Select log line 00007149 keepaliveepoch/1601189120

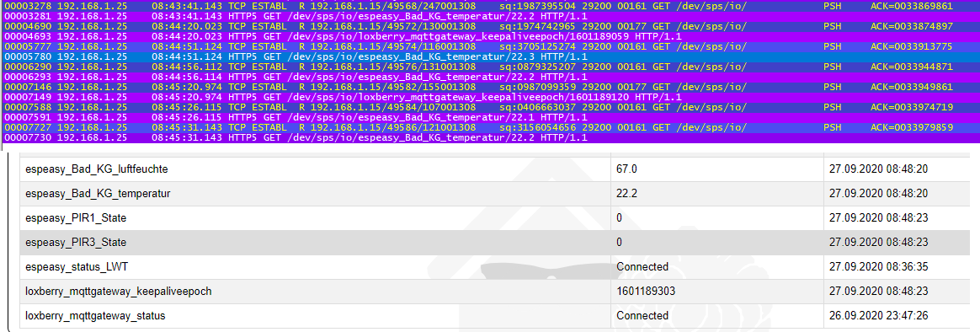[x=490, y=97]
